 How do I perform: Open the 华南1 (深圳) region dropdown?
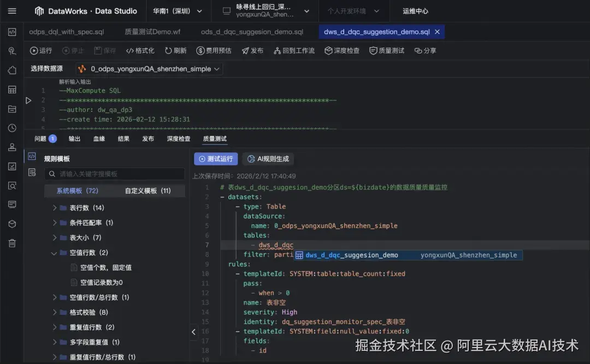click(177, 11)
